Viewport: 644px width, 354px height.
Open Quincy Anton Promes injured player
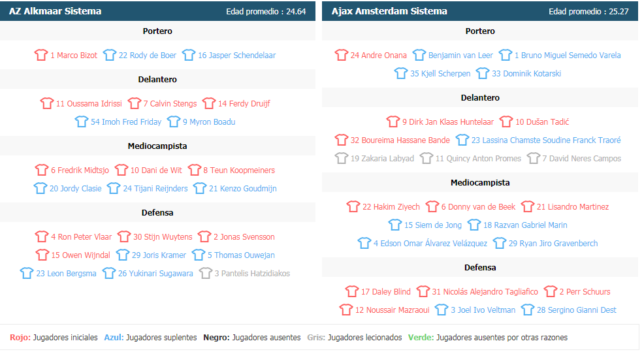(x=478, y=158)
